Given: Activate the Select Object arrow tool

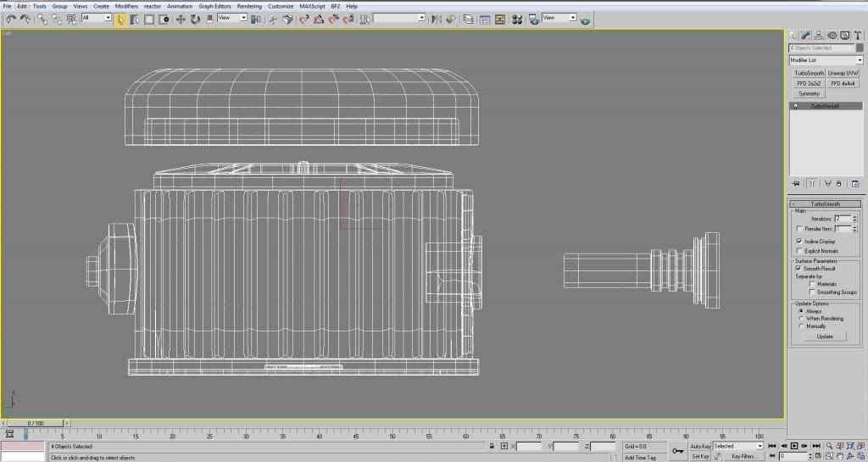Looking at the screenshot, I should [x=120, y=18].
